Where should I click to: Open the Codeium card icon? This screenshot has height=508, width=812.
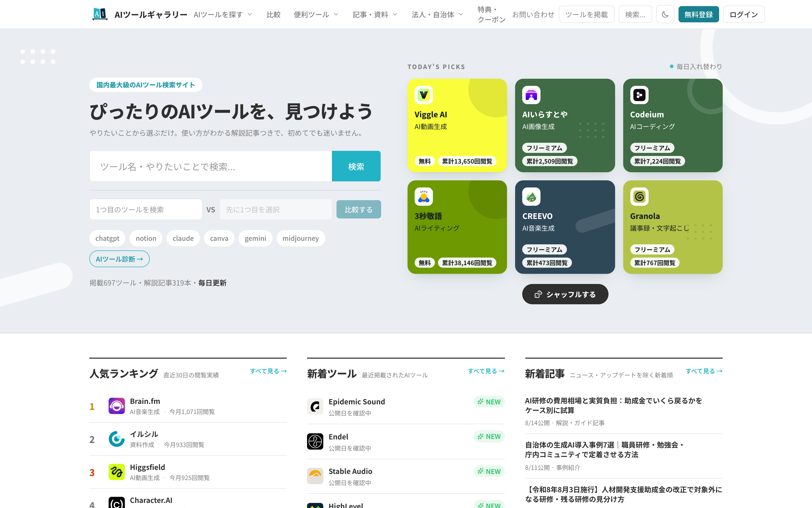tap(639, 95)
